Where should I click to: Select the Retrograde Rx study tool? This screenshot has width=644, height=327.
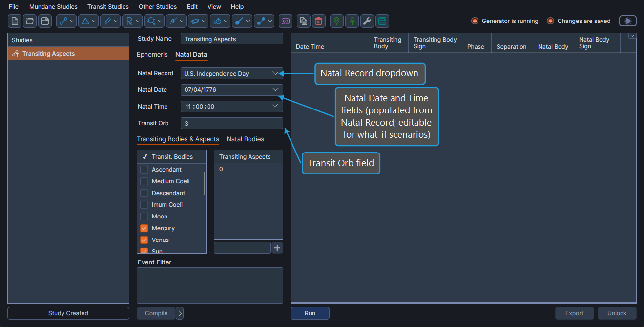click(132, 21)
